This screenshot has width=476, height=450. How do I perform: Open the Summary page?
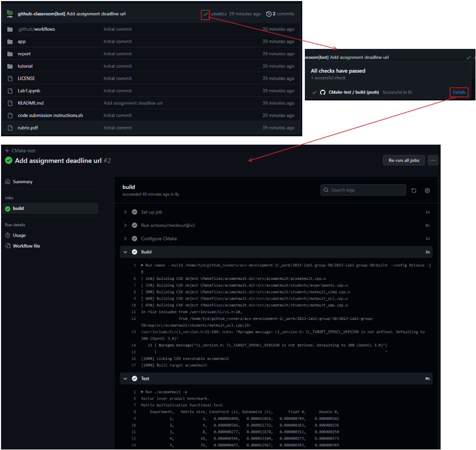point(22,182)
